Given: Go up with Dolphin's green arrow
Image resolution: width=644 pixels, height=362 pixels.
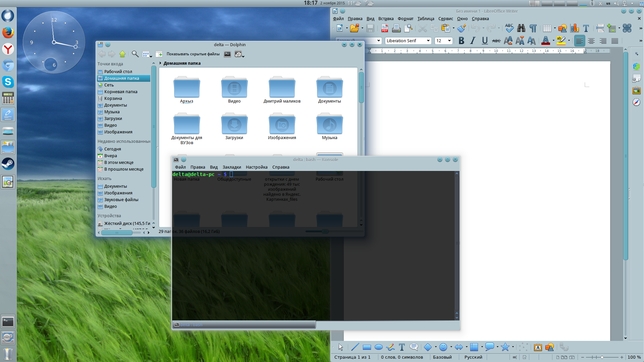Looking at the screenshot, I should (122, 54).
